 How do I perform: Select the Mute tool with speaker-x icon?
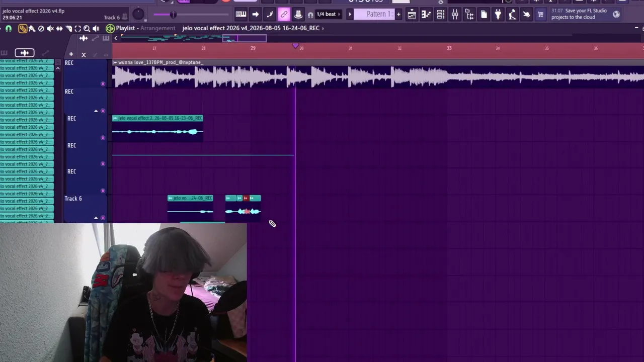(x=50, y=29)
